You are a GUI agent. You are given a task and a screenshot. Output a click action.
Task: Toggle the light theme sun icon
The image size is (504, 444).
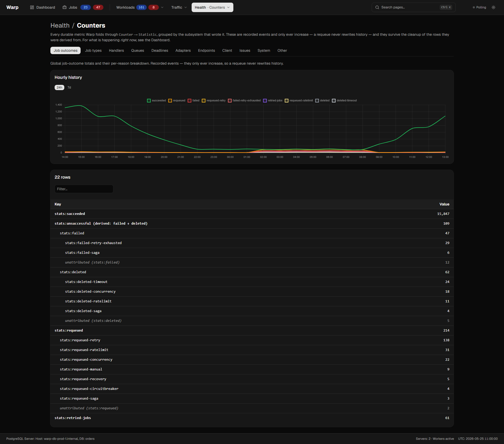[493, 7]
